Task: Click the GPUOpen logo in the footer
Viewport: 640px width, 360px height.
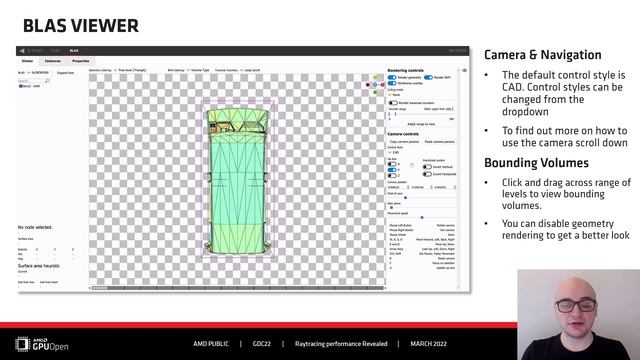Action: point(42,345)
